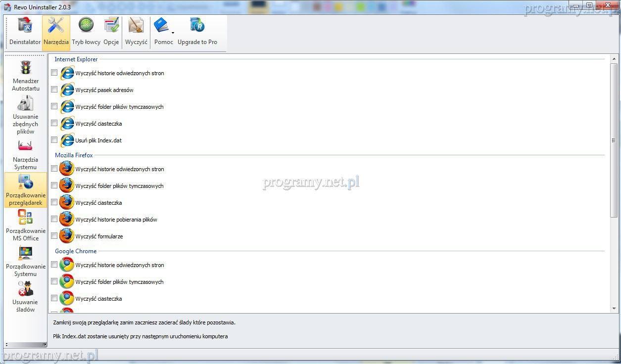Image resolution: width=621 pixels, height=364 pixels.
Task: Check Usuń plik Index.dat option
Action: click(54, 140)
